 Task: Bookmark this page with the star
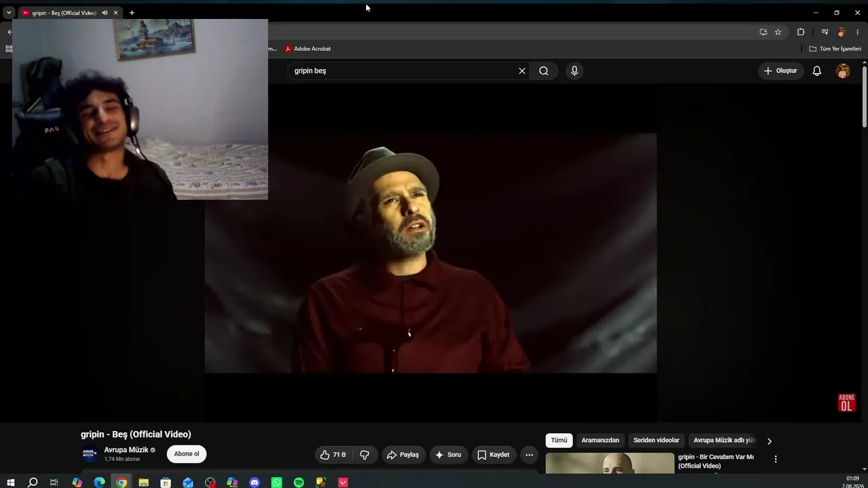point(778,32)
